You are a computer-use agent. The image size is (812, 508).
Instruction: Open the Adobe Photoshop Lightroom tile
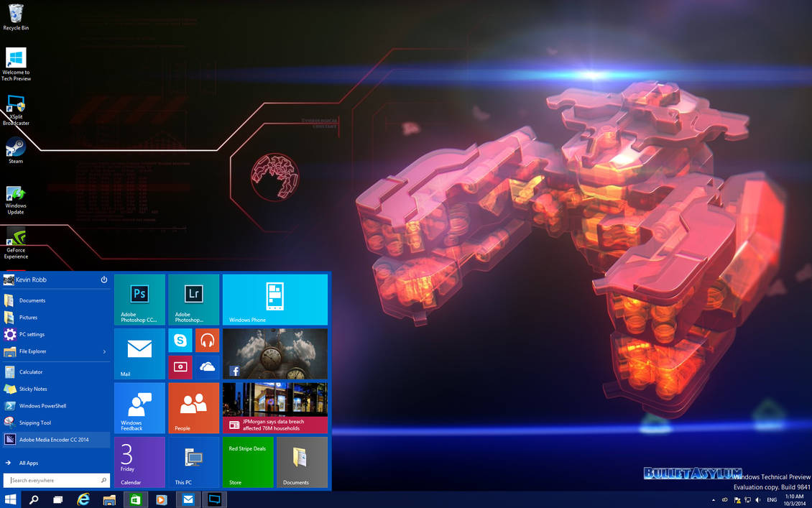coord(193,299)
